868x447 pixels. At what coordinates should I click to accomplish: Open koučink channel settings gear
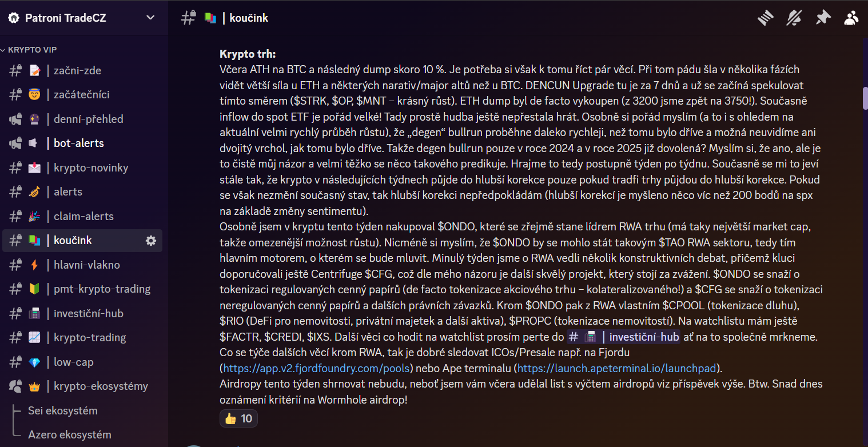click(x=151, y=241)
